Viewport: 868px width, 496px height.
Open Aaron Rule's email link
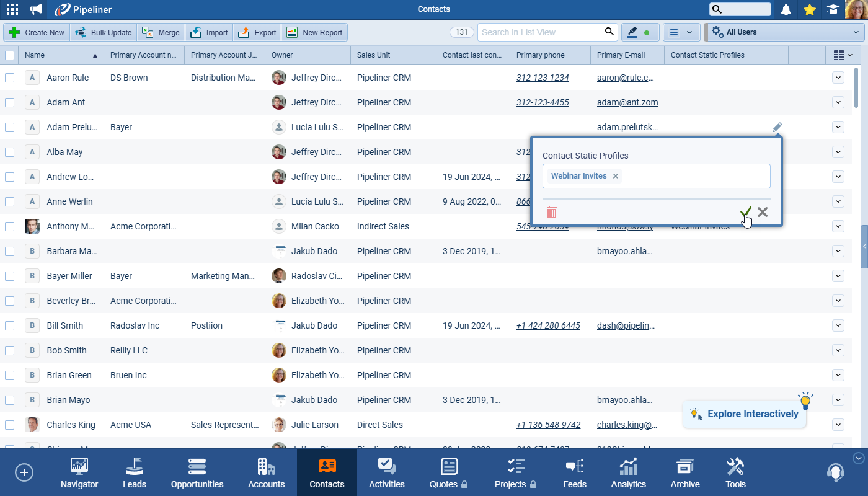(625, 77)
